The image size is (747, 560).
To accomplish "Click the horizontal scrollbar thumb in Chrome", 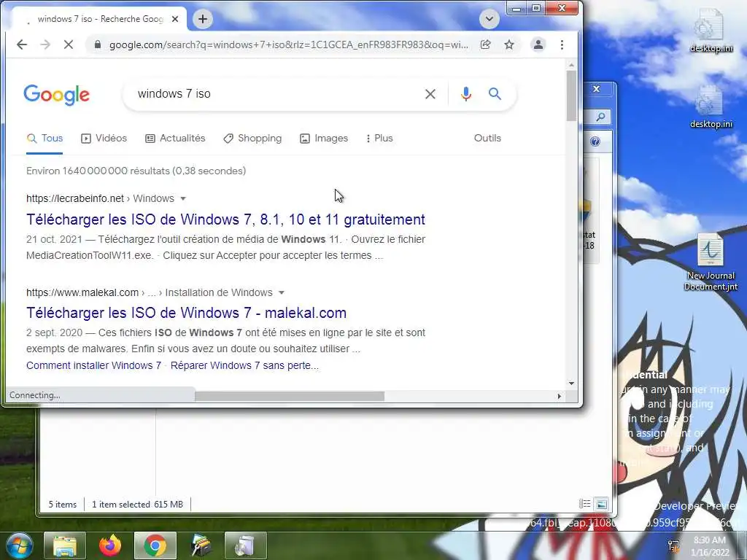I will click(x=290, y=396).
